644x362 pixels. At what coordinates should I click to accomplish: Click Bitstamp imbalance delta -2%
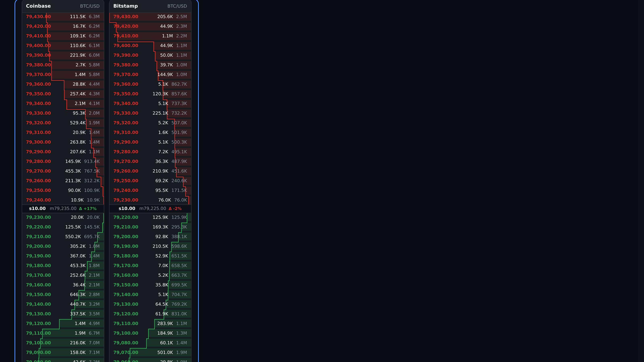coord(175,208)
